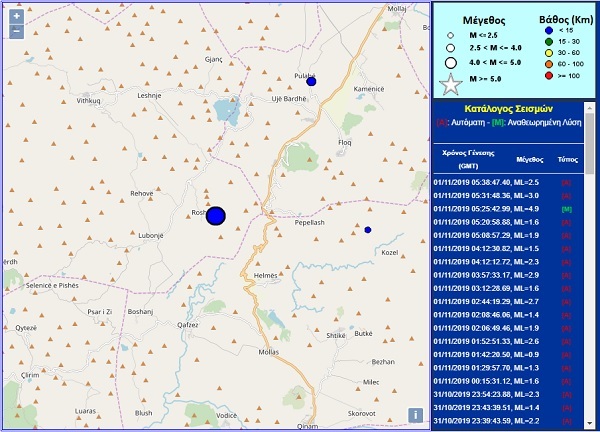Click the Κατάλογος Σεισμών heading
The height and width of the screenshot is (432, 600).
510,109
